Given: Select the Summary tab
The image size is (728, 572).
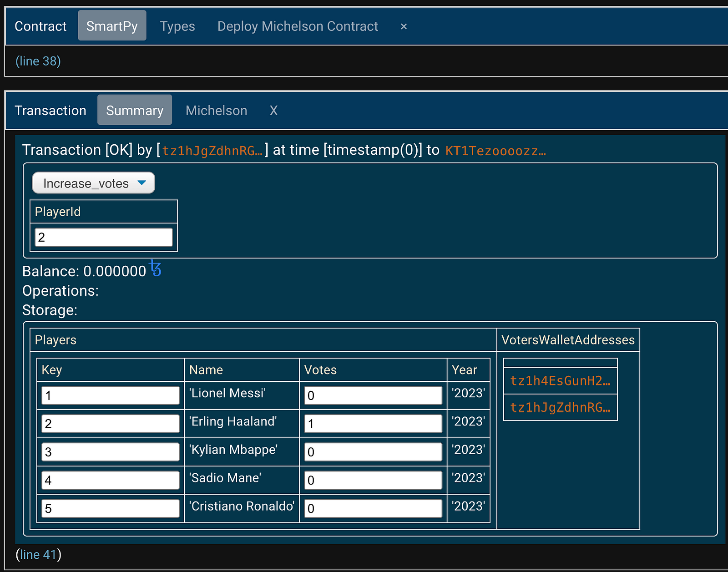Looking at the screenshot, I should 135,110.
